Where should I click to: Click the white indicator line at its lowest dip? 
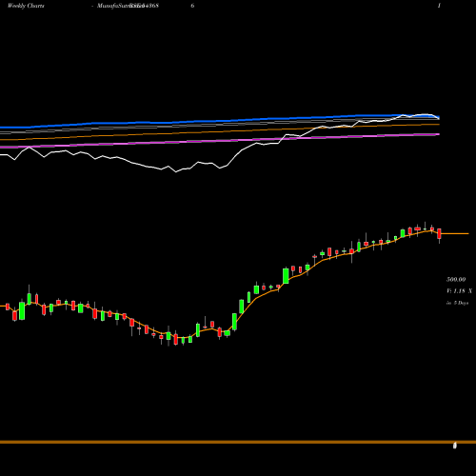click(176, 171)
